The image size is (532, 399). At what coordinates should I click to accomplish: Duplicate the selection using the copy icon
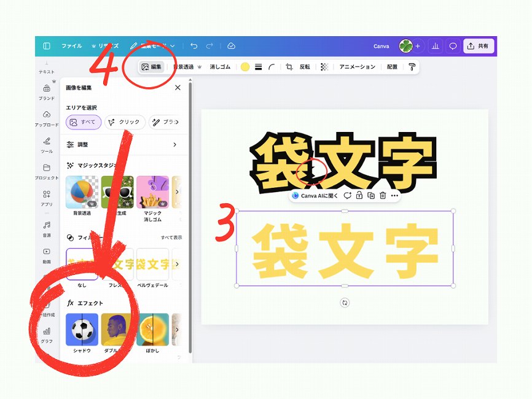pos(370,196)
